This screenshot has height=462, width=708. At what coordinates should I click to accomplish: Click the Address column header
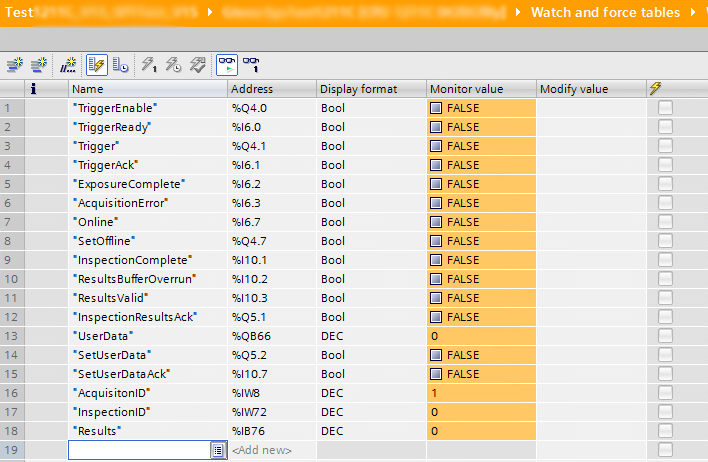coord(271,89)
